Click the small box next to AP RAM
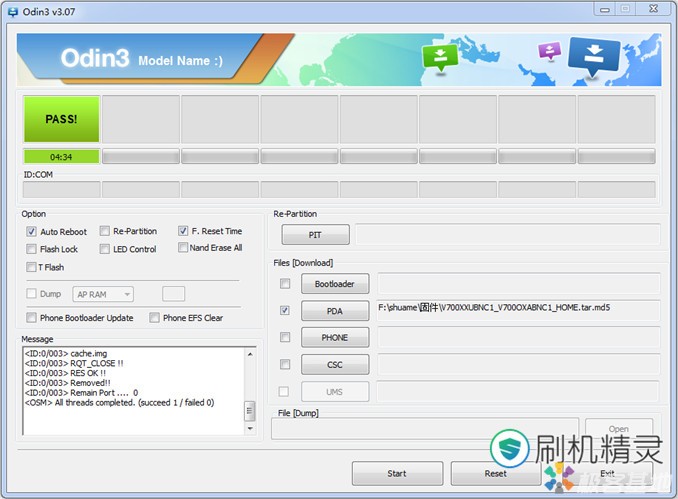 pos(173,294)
